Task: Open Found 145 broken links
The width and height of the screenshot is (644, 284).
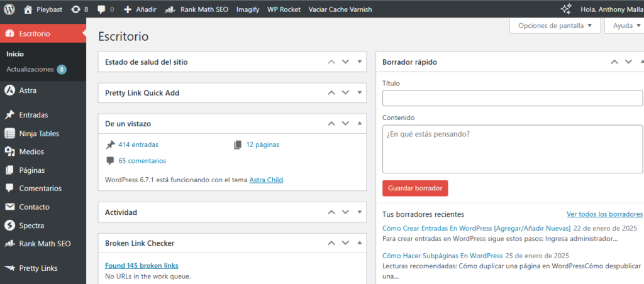Action: [x=142, y=265]
